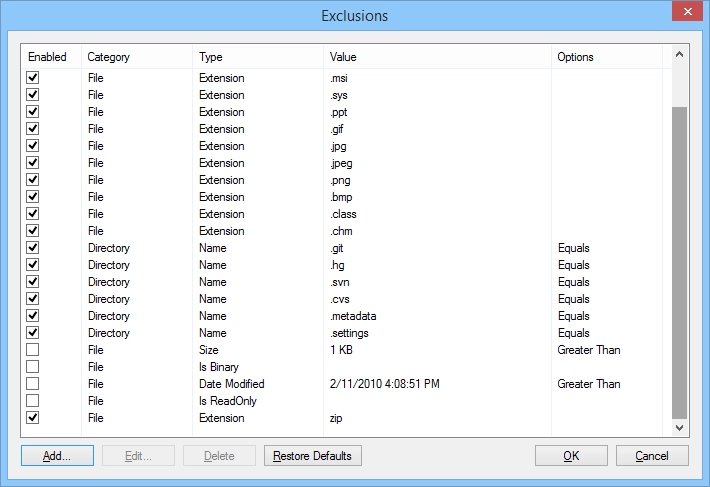Disable the .ppt extension exclusion
This screenshot has height=487, width=710.
click(x=33, y=112)
